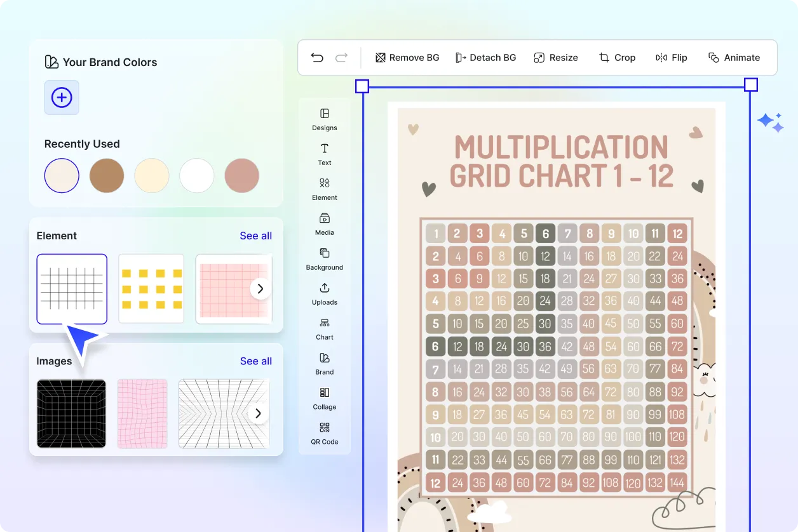Pick the pale yellow recently used color

(x=152, y=176)
